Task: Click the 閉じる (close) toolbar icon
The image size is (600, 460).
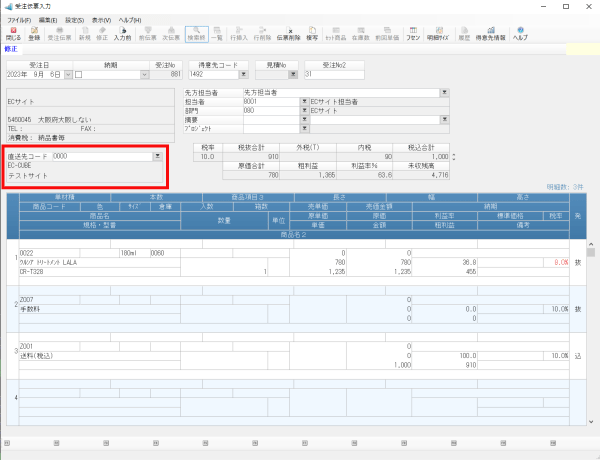Action: 13,34
